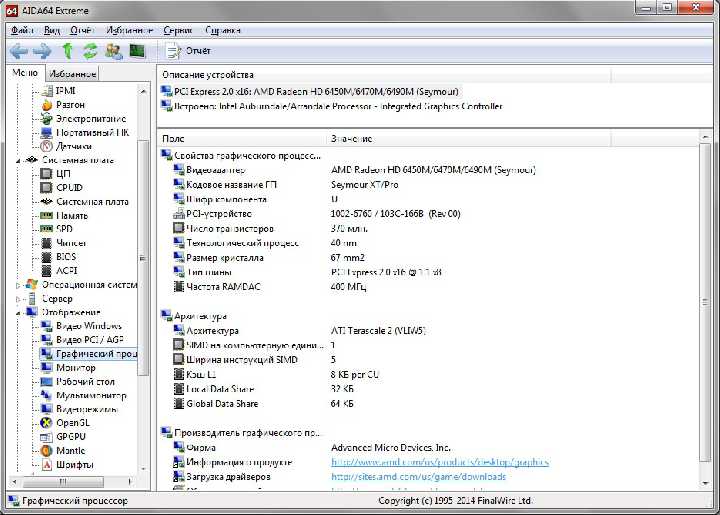Select Шрифты tree item
The width and height of the screenshot is (720, 515).
coord(67,465)
